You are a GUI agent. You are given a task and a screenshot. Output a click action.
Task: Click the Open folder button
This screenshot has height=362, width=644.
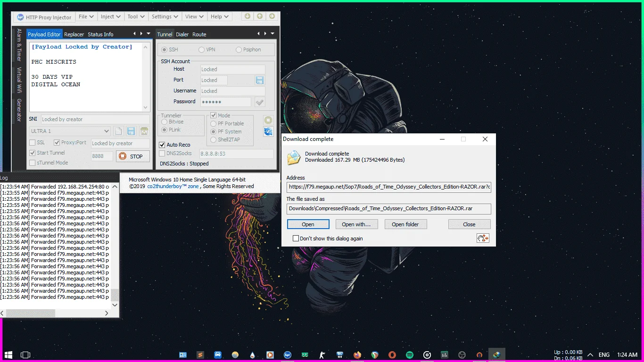(405, 224)
